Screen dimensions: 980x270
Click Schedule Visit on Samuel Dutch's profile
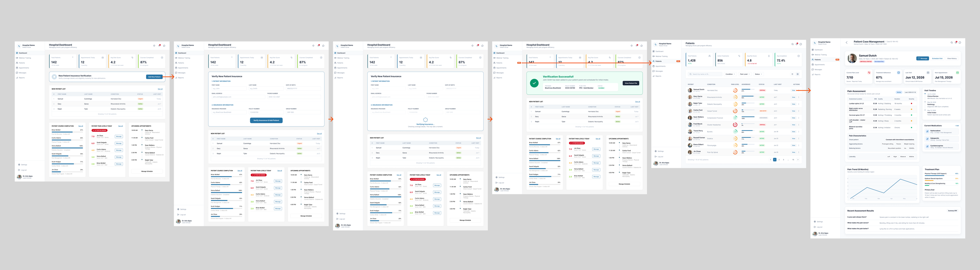pyautogui.click(x=937, y=58)
